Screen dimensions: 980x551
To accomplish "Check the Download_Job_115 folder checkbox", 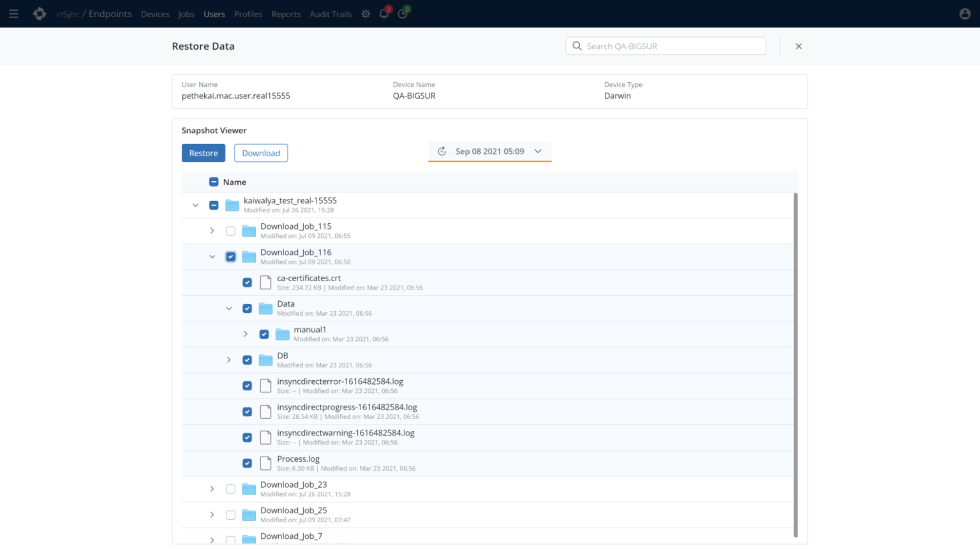I will 230,231.
